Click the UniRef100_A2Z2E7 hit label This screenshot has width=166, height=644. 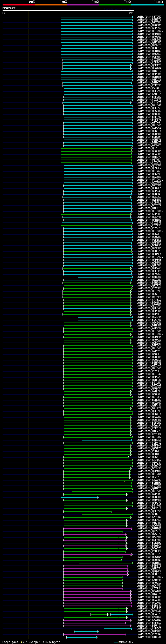[x=149, y=280]
